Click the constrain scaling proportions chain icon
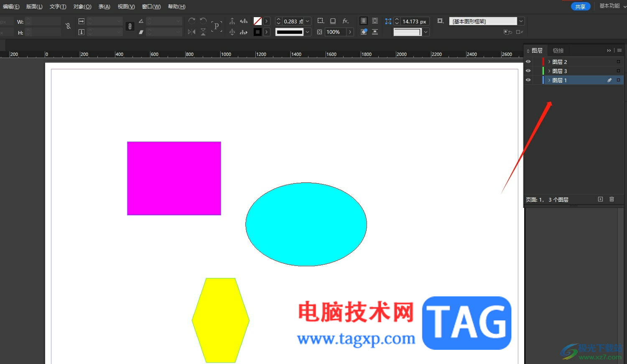 130,26
